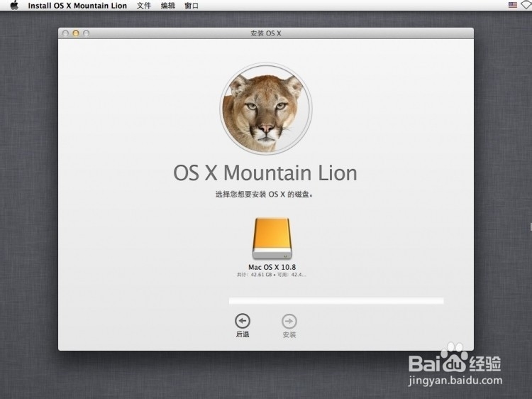Viewport: 532px width, 399px height.
Task: Click the OS X Mountain Lion heading
Action: 265,173
